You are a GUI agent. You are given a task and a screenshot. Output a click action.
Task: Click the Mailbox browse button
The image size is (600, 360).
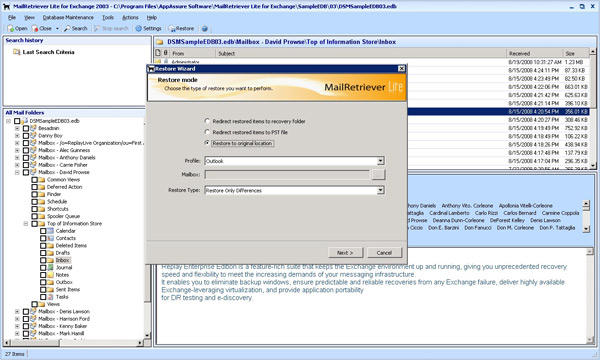(x=378, y=175)
